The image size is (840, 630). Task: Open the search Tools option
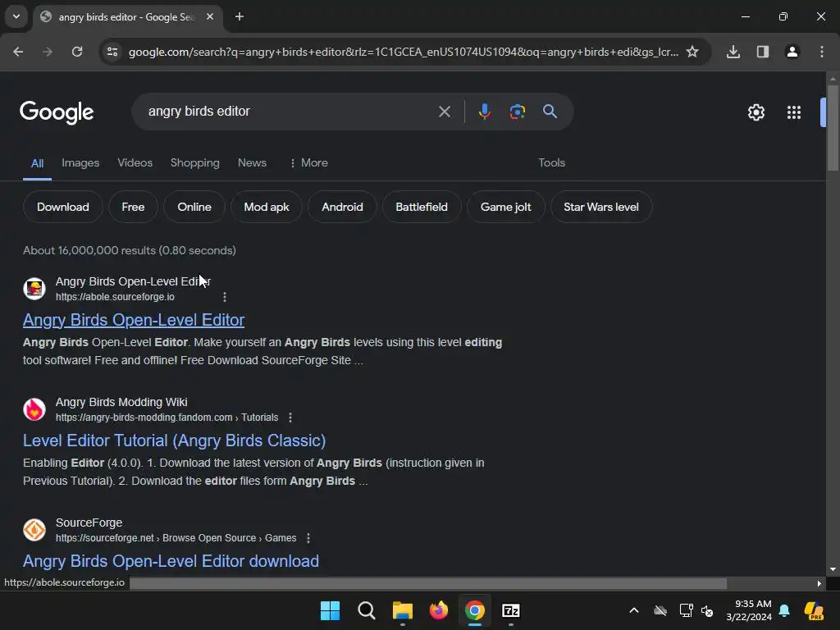click(x=551, y=163)
